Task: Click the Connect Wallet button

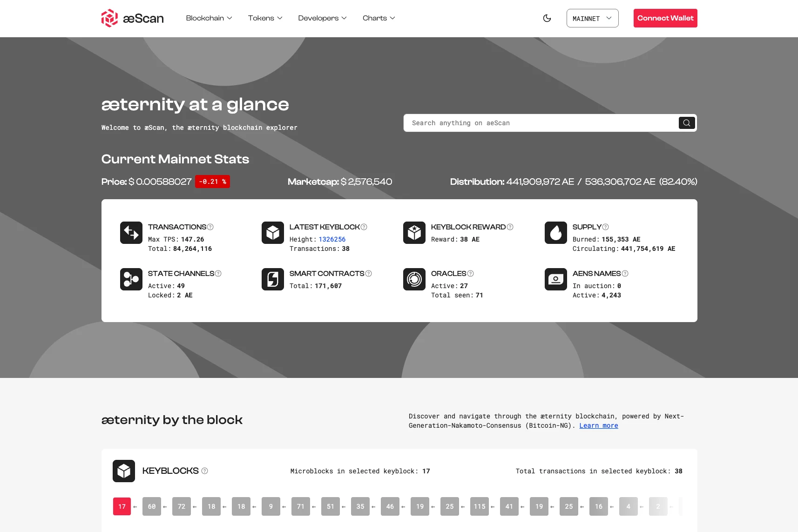Action: [665, 18]
